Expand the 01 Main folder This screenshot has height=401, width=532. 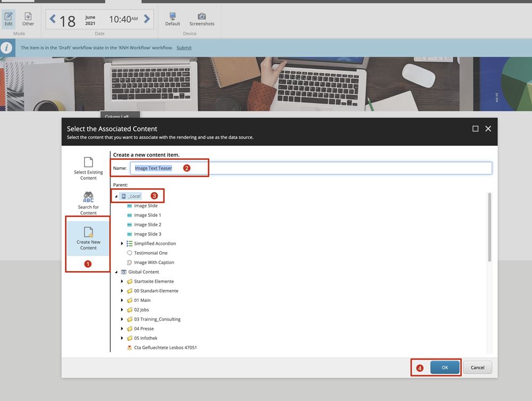pos(122,300)
